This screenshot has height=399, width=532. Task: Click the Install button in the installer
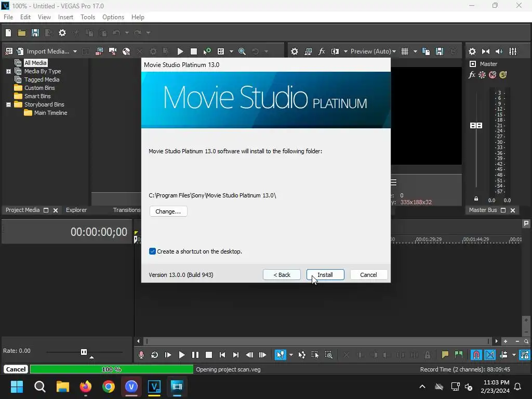coord(325,275)
